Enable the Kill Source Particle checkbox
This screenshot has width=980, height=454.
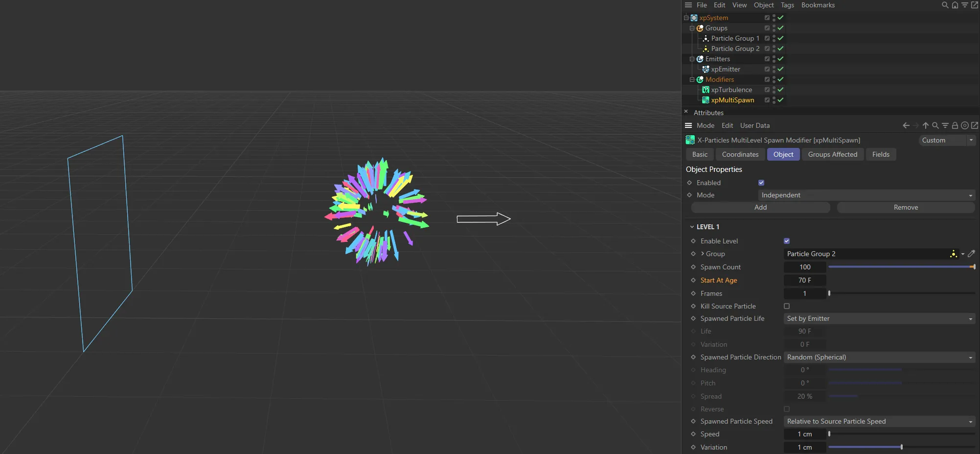787,306
